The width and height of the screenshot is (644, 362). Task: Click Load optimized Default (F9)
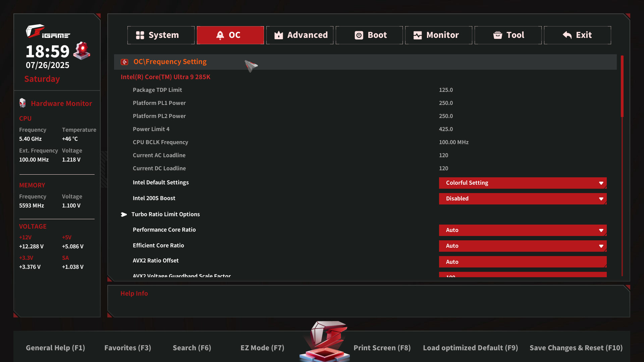pyautogui.click(x=470, y=348)
